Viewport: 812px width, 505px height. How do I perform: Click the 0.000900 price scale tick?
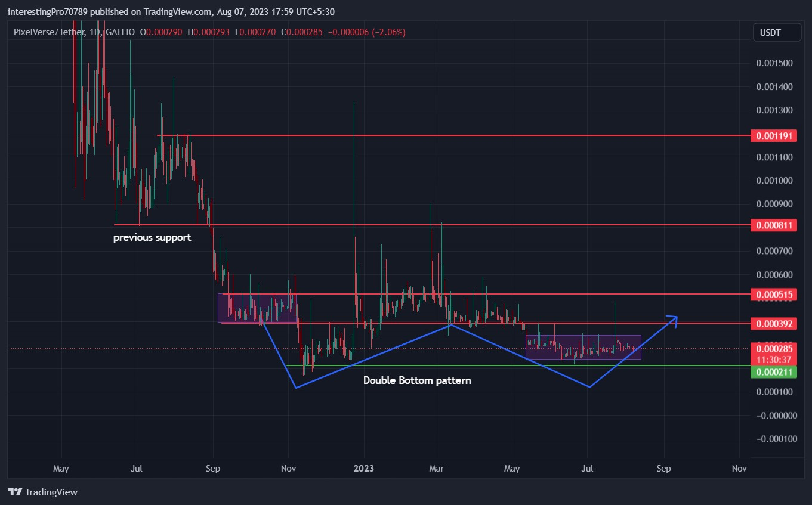[774, 204]
